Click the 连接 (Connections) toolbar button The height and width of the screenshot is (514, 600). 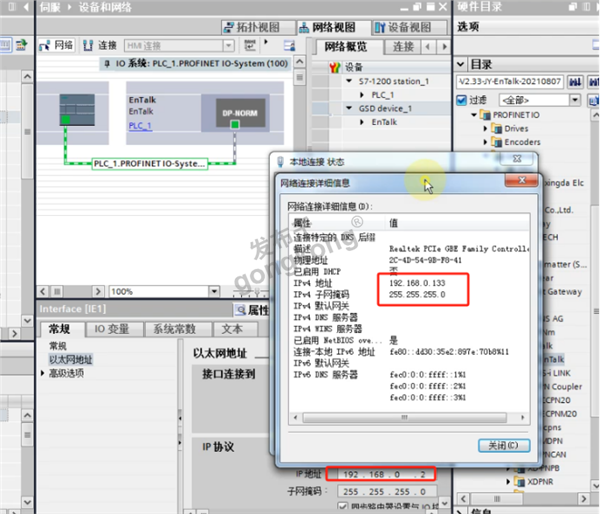(x=99, y=46)
